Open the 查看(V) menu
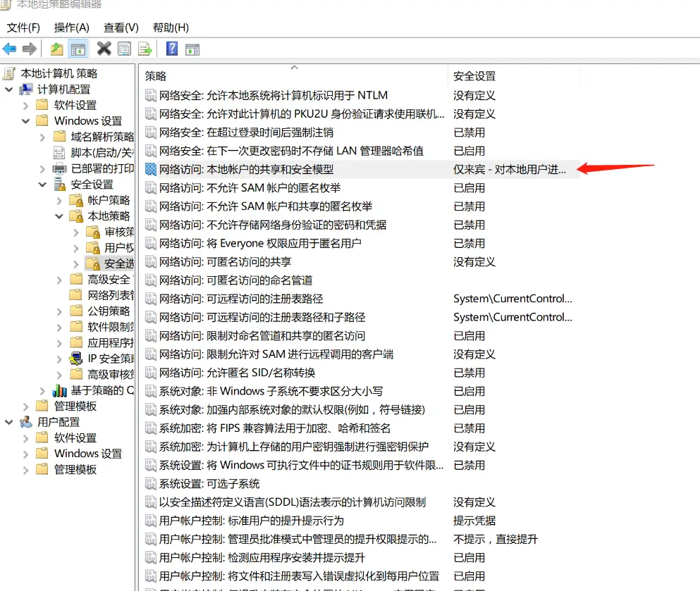Image resolution: width=700 pixels, height=591 pixels. pos(121,27)
